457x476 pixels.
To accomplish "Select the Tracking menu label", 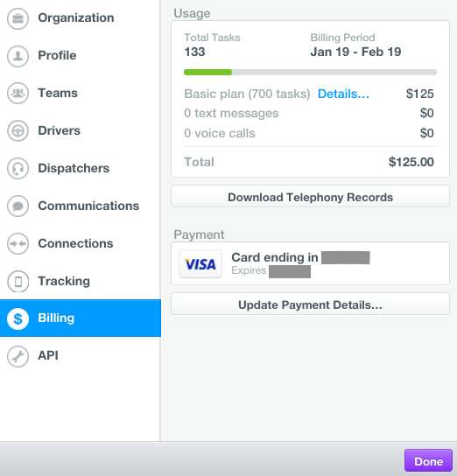I will (64, 281).
